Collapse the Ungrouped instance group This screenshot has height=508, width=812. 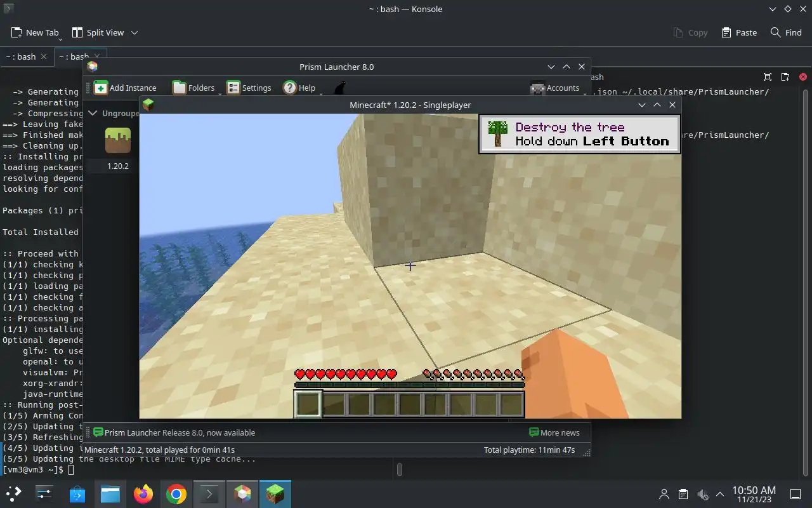click(93, 113)
